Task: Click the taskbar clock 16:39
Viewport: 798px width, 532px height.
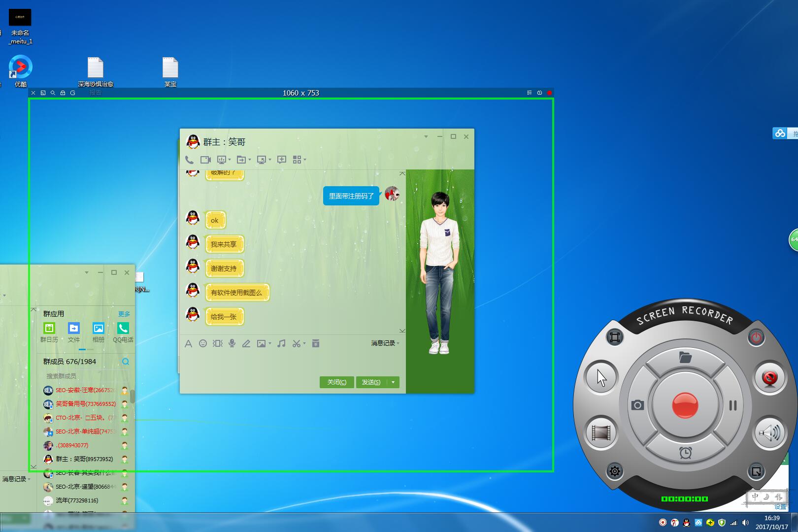Action: [x=772, y=518]
